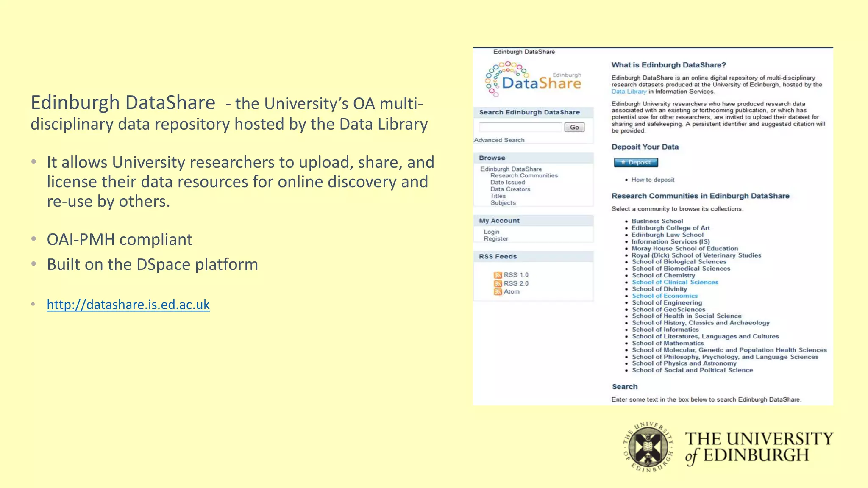Open School of Chemistry community
This screenshot has width=868, height=488.
[663, 275]
